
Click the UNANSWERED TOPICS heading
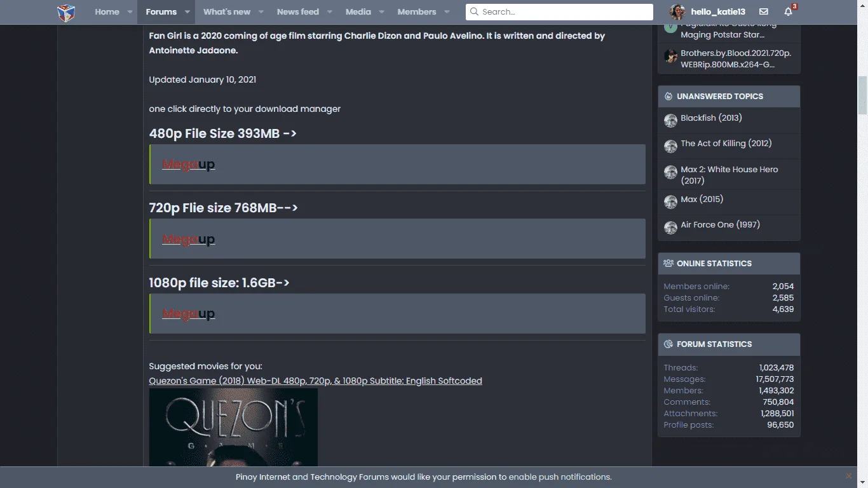click(720, 97)
